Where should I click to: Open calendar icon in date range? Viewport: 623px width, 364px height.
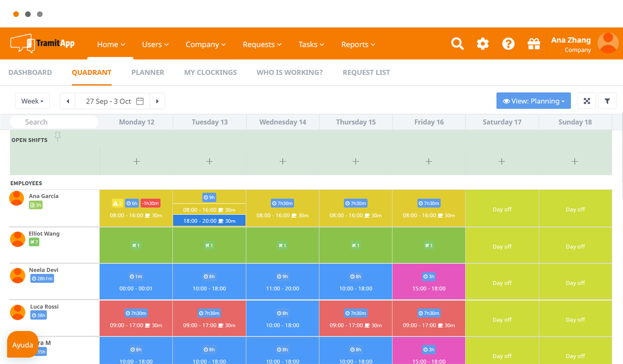point(140,101)
